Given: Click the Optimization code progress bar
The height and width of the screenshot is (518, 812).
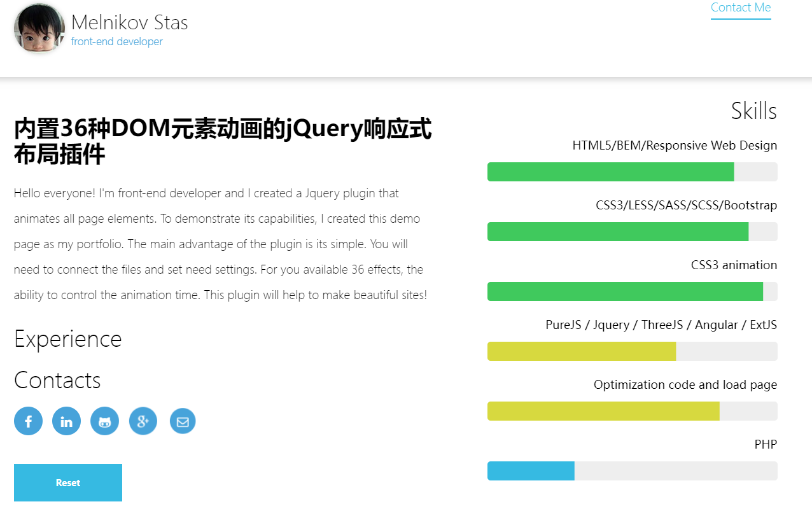Looking at the screenshot, I should click(x=633, y=411).
